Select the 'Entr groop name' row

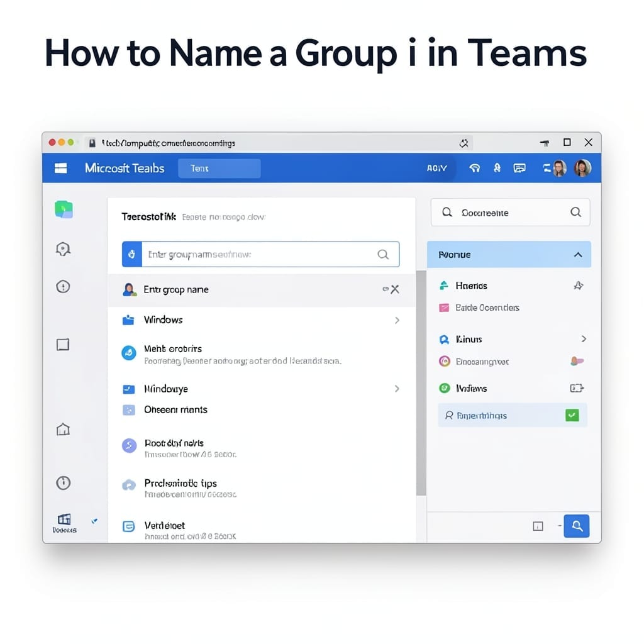click(x=262, y=289)
